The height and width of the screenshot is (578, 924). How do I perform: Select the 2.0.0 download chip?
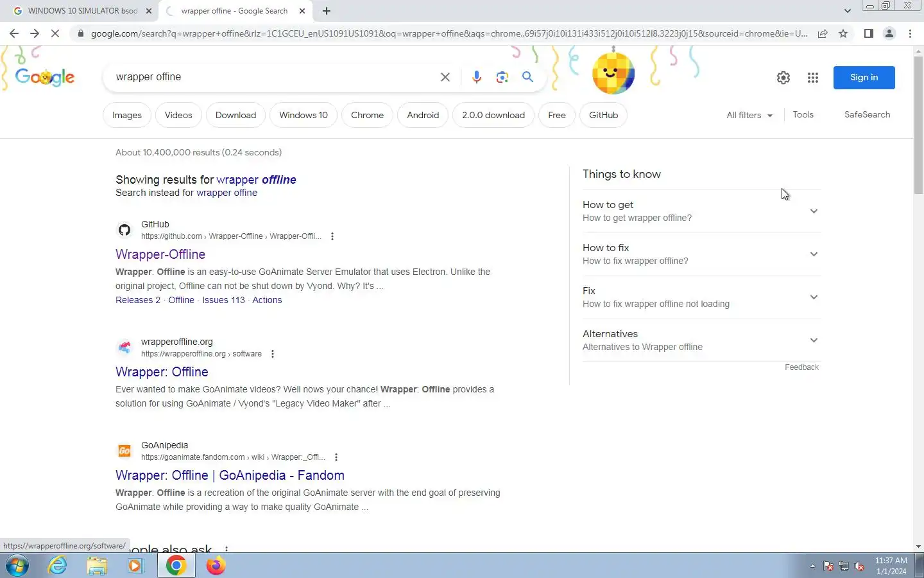[x=493, y=115]
